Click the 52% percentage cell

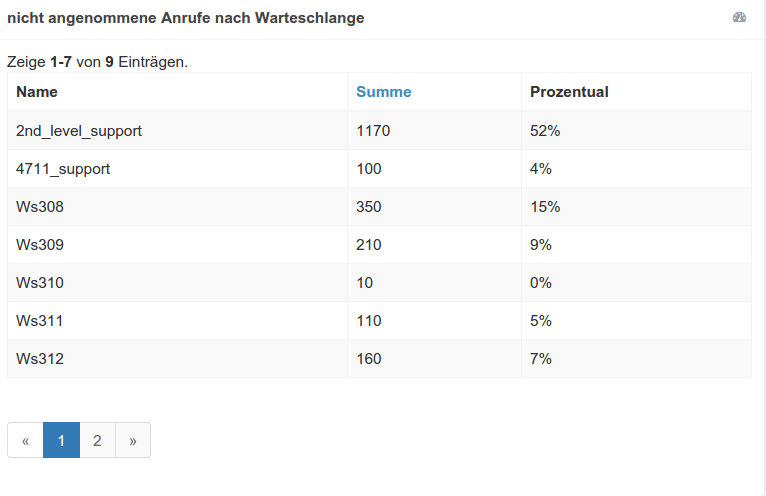click(x=545, y=131)
